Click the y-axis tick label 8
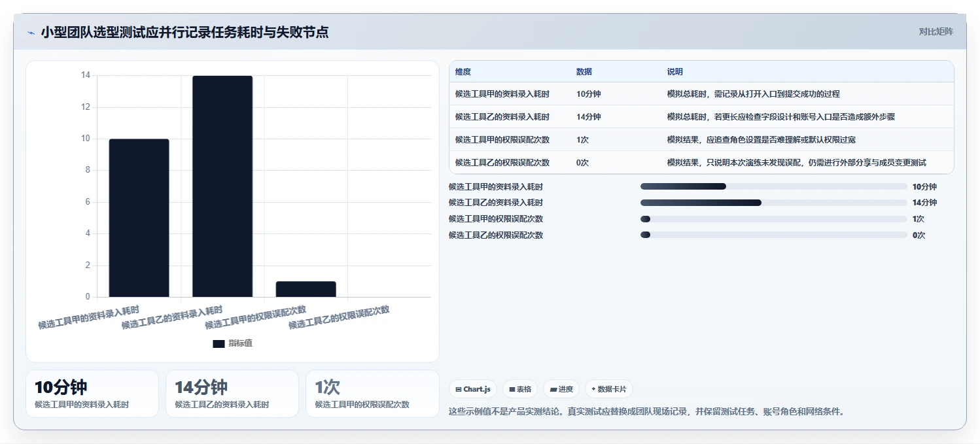The height and width of the screenshot is (444, 980). click(88, 170)
